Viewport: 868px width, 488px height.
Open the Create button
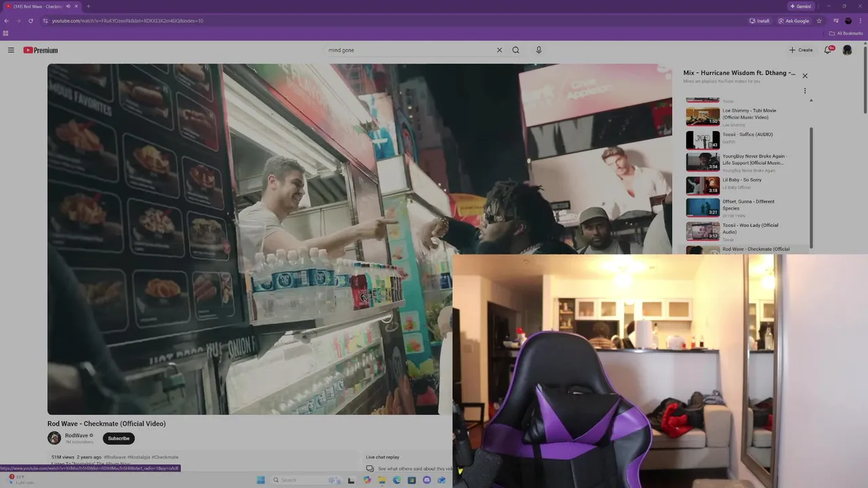click(801, 50)
